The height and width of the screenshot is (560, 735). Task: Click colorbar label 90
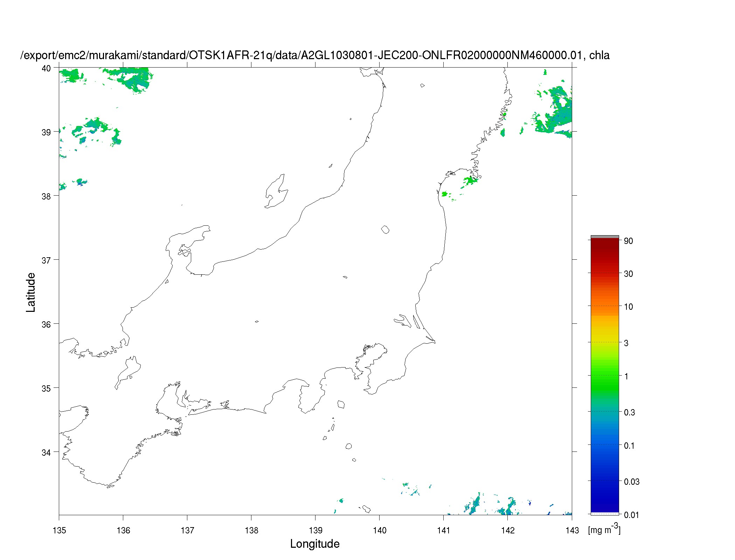[x=629, y=241]
